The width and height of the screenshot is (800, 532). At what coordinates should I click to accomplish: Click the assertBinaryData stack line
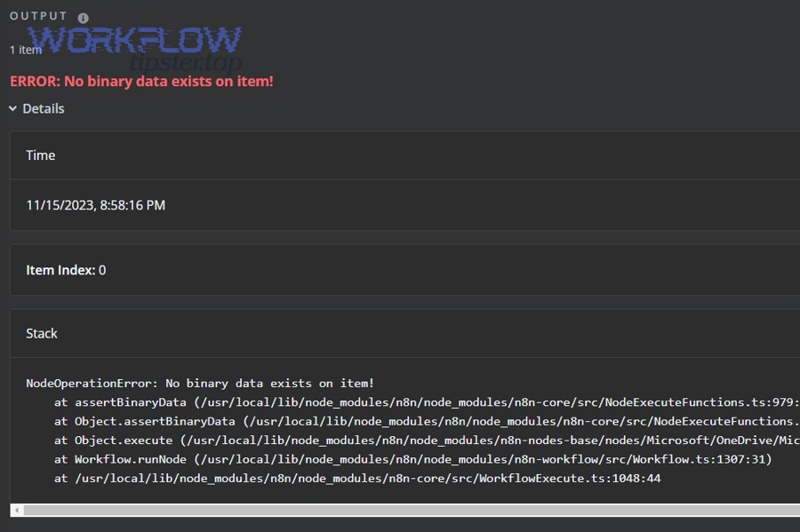tap(427, 402)
